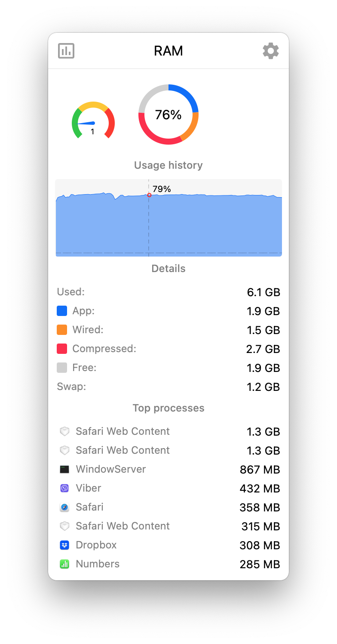Click the Details section heading
The image size is (337, 644).
(168, 269)
